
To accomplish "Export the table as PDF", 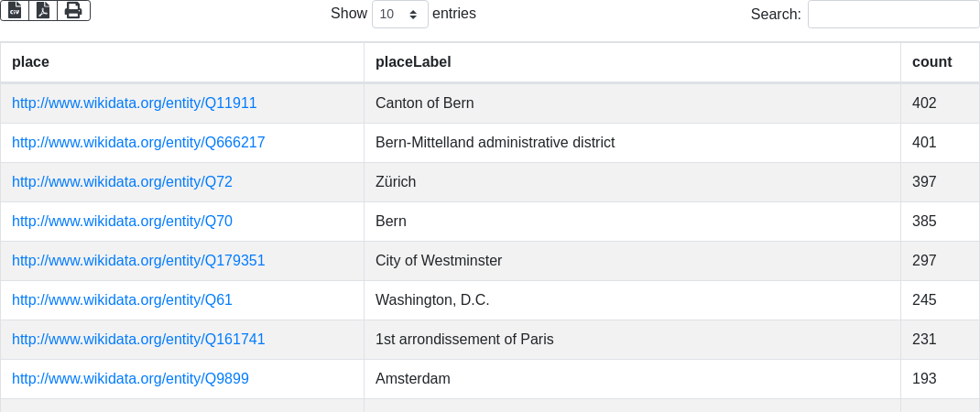I will (x=43, y=10).
